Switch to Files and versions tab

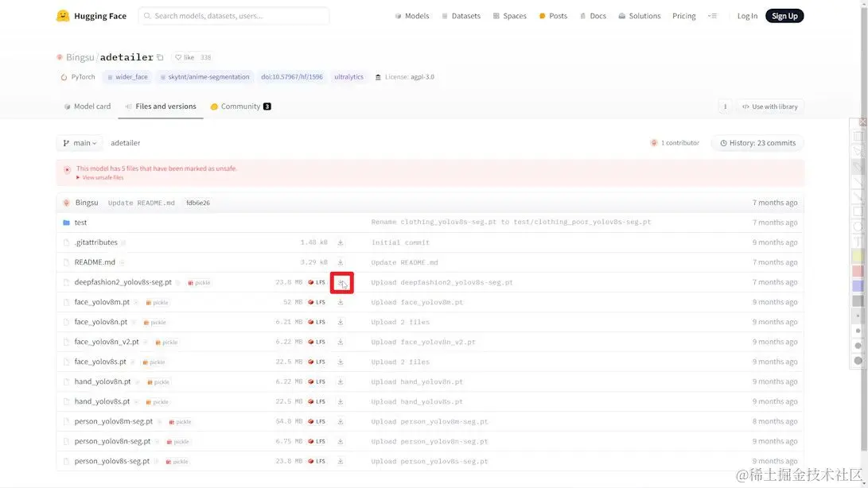coord(161,107)
